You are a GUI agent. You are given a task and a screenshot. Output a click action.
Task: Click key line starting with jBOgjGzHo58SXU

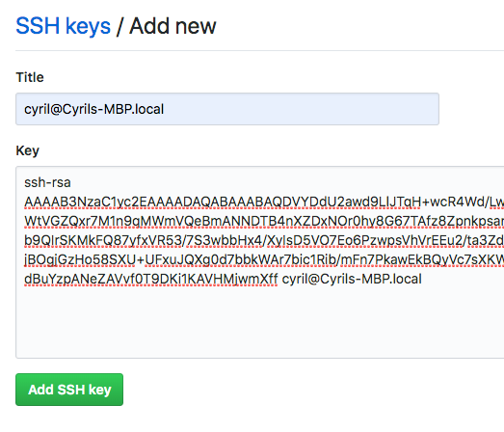pos(264,260)
